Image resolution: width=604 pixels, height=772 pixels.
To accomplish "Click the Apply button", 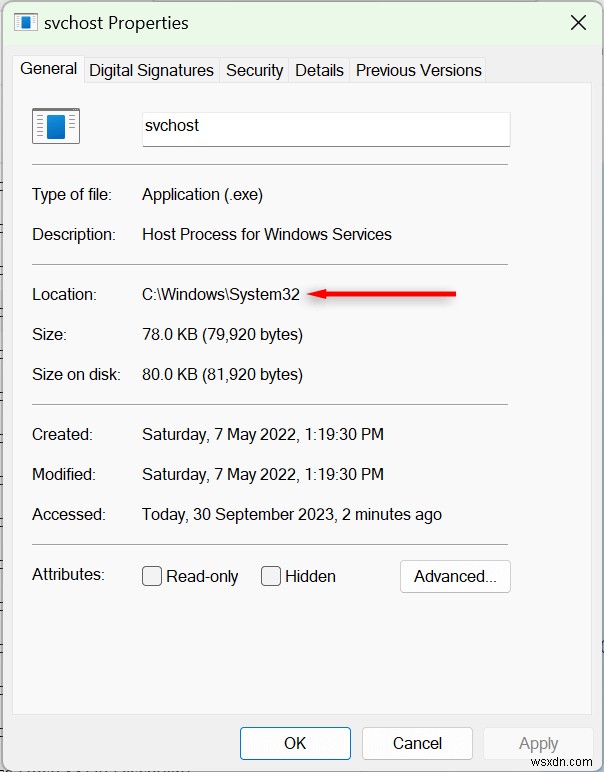I will (x=538, y=743).
